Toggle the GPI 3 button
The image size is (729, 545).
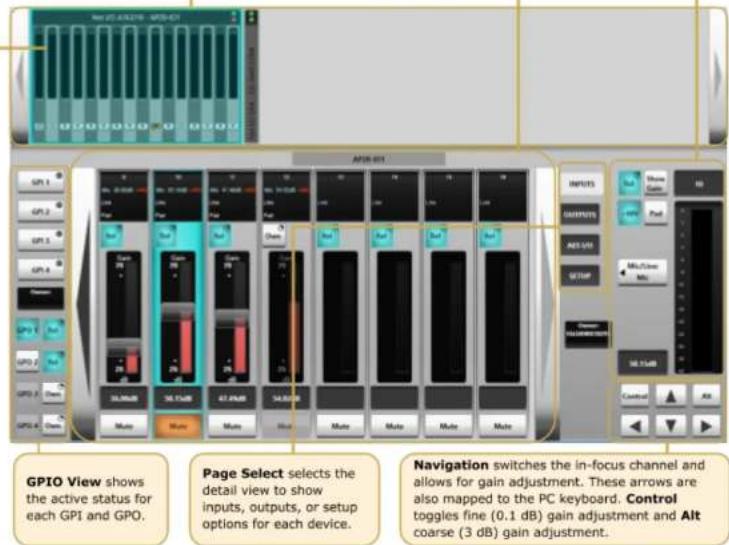(40, 240)
